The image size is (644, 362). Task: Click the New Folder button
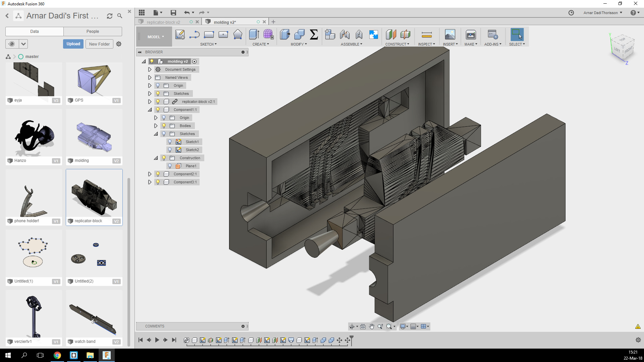(x=99, y=44)
